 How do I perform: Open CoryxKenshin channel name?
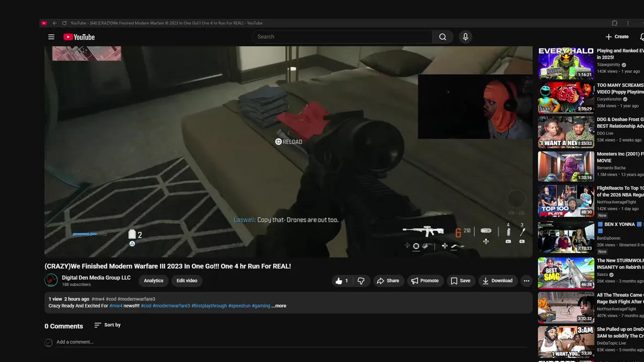(x=609, y=99)
